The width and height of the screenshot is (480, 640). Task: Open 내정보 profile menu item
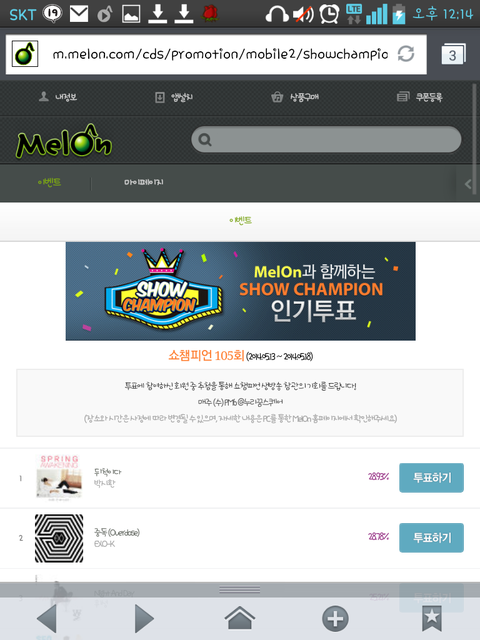point(58,97)
